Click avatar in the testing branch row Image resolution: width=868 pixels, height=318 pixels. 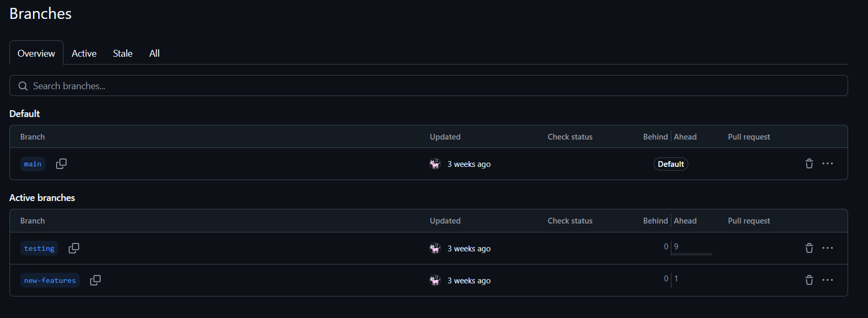pyautogui.click(x=435, y=248)
